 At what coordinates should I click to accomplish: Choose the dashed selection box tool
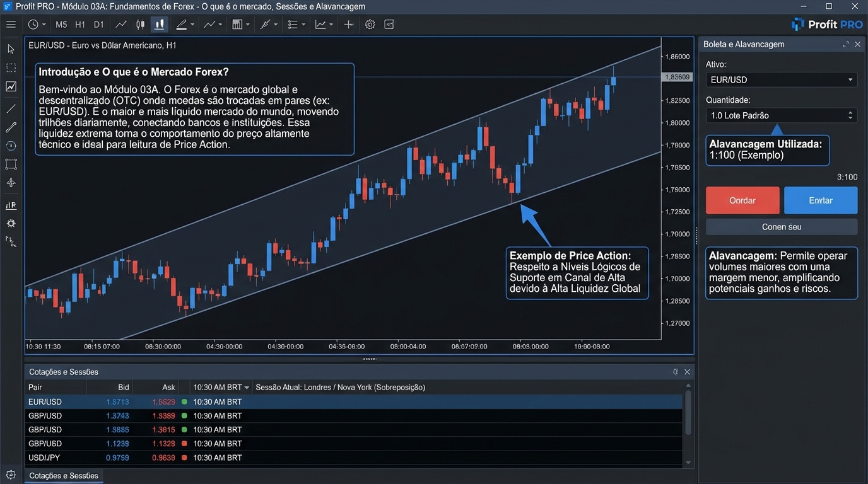point(11,67)
